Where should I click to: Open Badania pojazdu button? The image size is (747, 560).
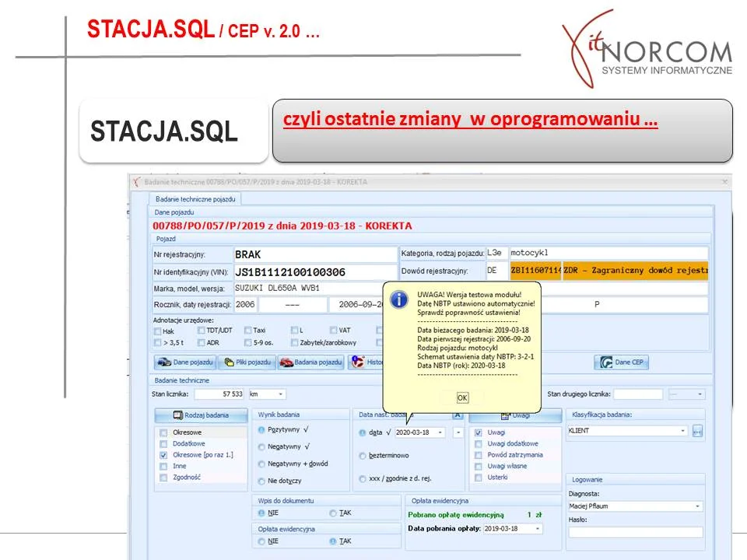(x=310, y=362)
